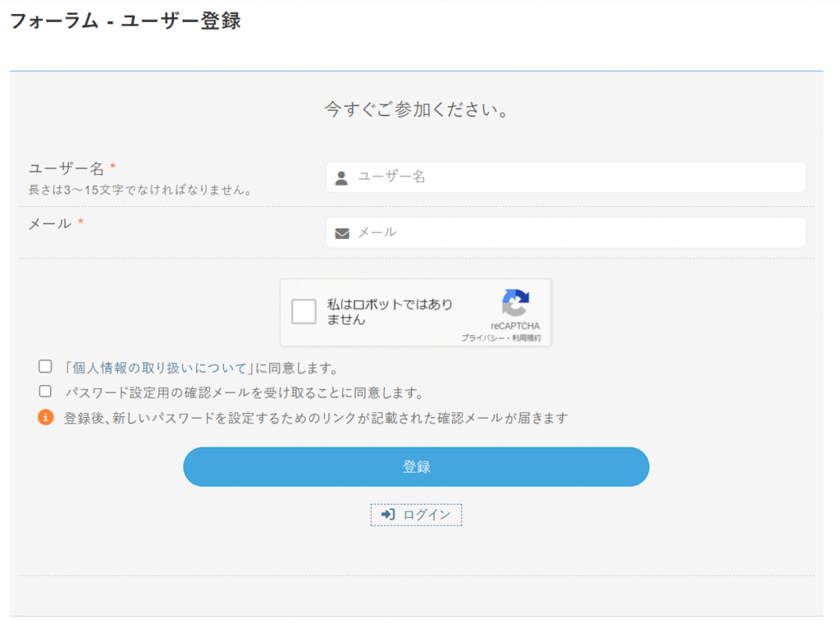Click the notice 登録後、新しいパスワードを設定するための… text
This screenshot has height=628, width=840.
[316, 418]
